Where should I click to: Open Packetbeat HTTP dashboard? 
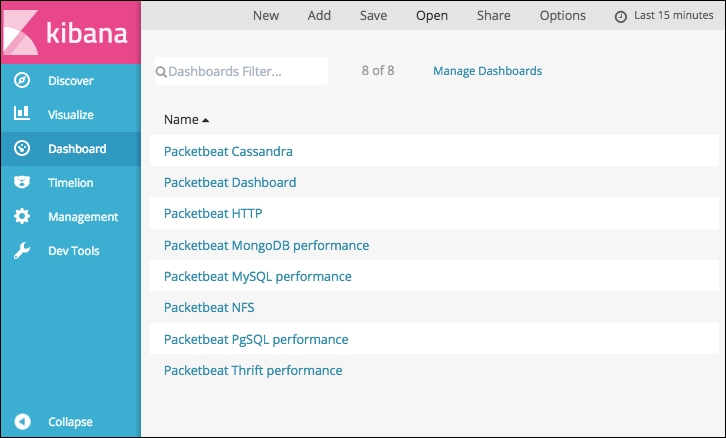pyautogui.click(x=213, y=213)
